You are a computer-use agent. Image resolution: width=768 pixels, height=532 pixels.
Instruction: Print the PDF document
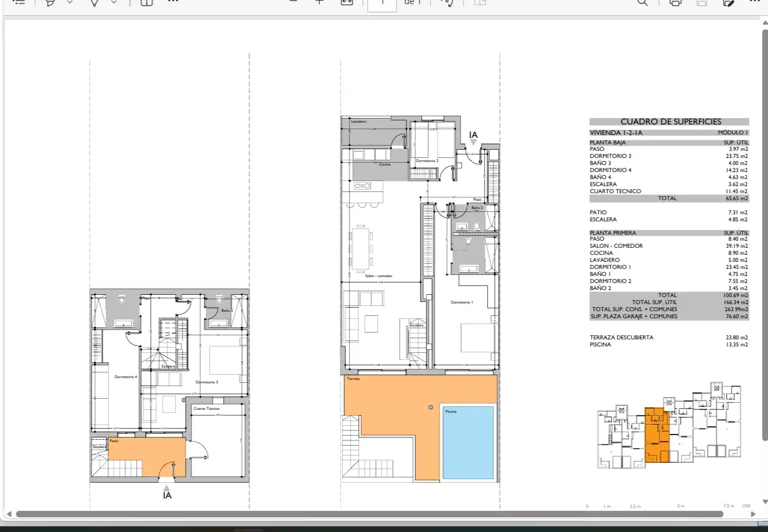point(675,2)
